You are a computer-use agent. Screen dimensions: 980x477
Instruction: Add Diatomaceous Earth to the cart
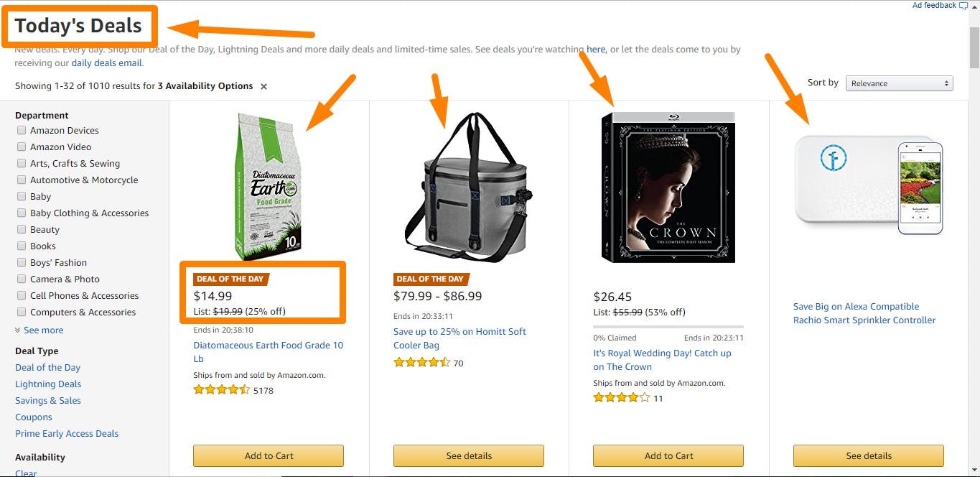[268, 455]
